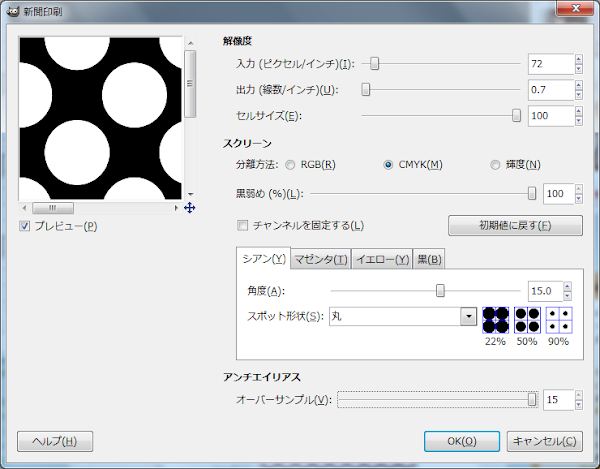Click the preview navigation cross icon
The width and height of the screenshot is (600, 469).
[190, 208]
